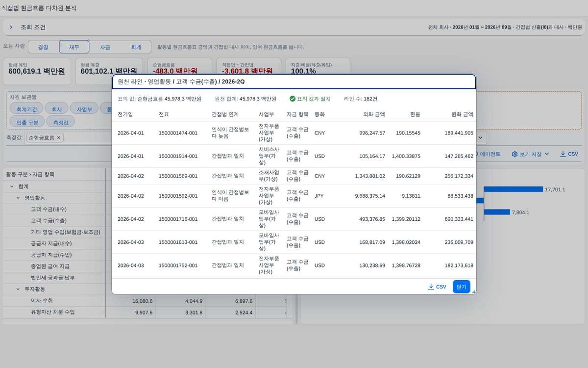Collapse the 영업활동 tree node

pos(18,198)
